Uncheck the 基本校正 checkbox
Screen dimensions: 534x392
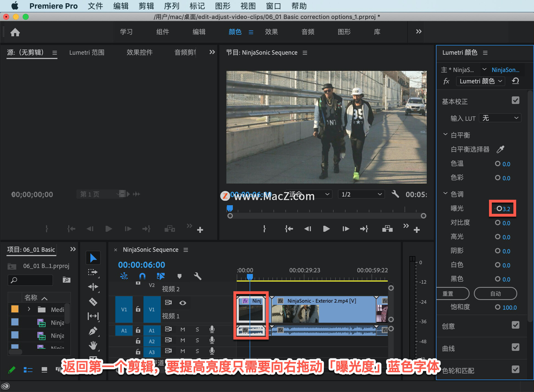tap(515, 101)
